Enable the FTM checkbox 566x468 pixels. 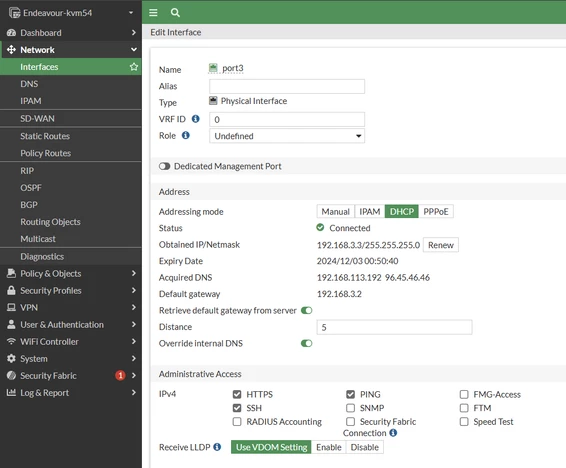point(464,408)
